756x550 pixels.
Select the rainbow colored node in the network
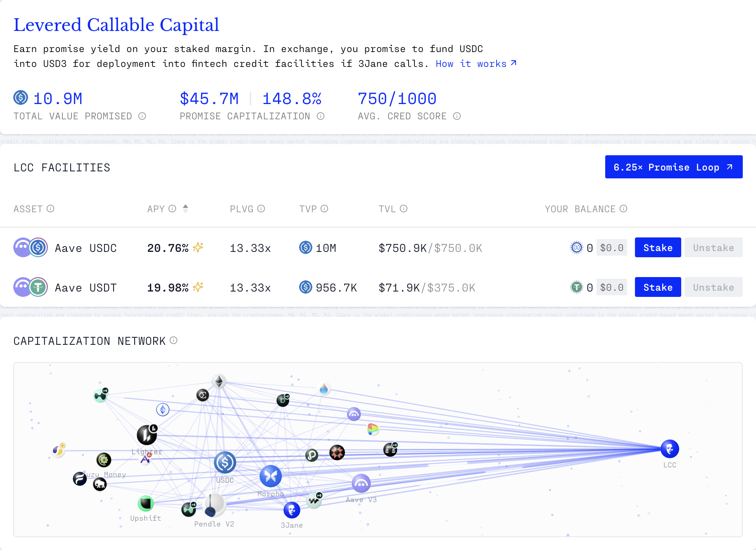point(373,429)
